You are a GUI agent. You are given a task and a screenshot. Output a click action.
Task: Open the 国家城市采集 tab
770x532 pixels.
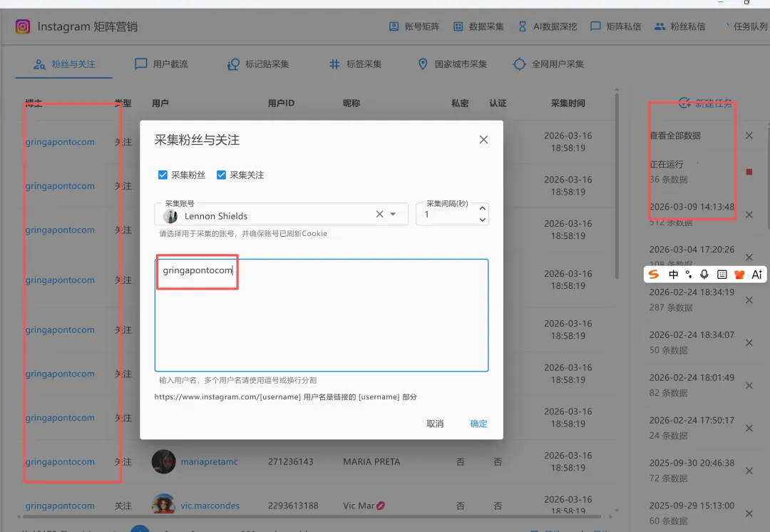[454, 63]
